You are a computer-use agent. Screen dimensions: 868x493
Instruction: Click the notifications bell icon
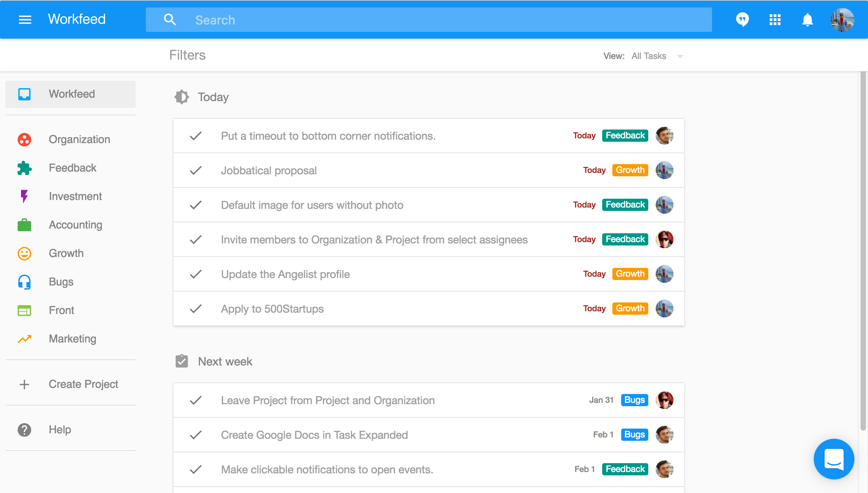tap(808, 20)
